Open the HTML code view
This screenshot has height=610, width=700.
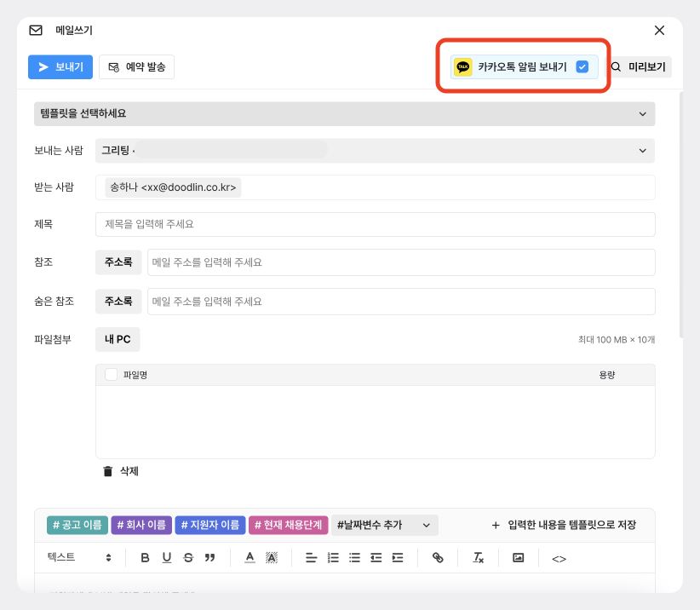click(x=559, y=559)
